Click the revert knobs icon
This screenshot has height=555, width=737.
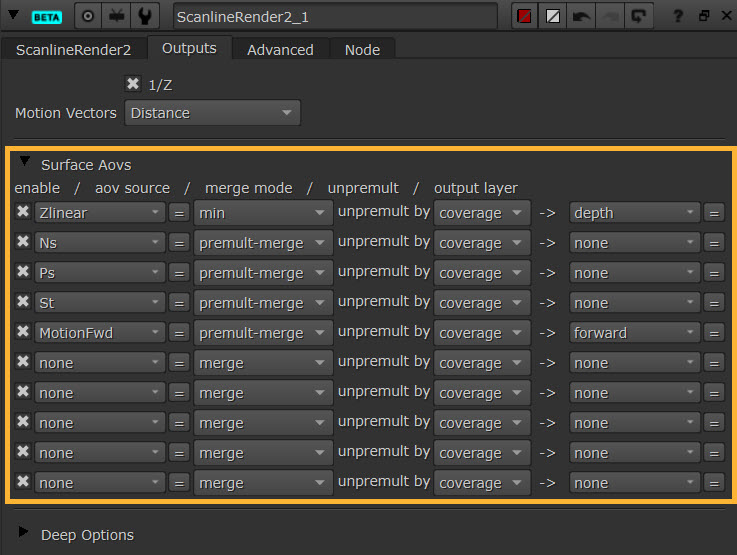pyautogui.click(x=638, y=17)
